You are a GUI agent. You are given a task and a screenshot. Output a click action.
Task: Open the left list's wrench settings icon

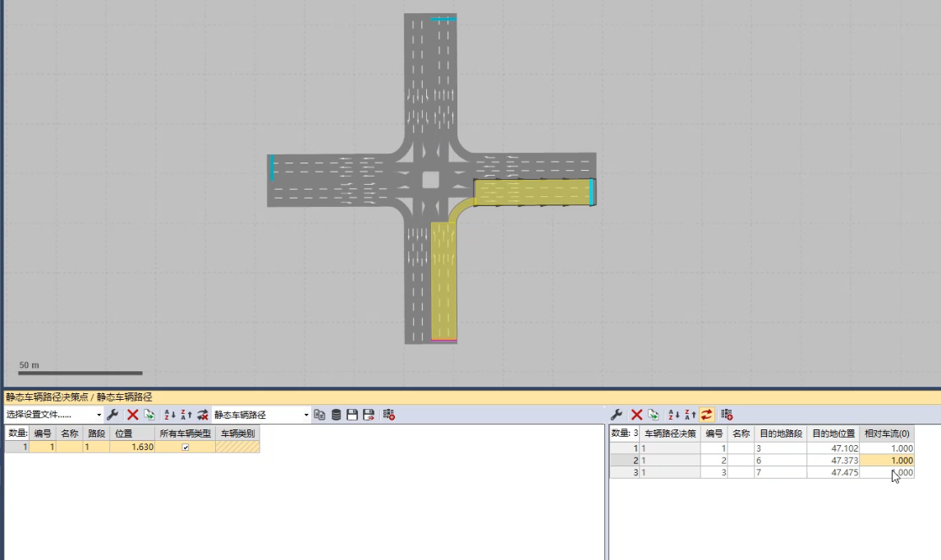coord(112,415)
